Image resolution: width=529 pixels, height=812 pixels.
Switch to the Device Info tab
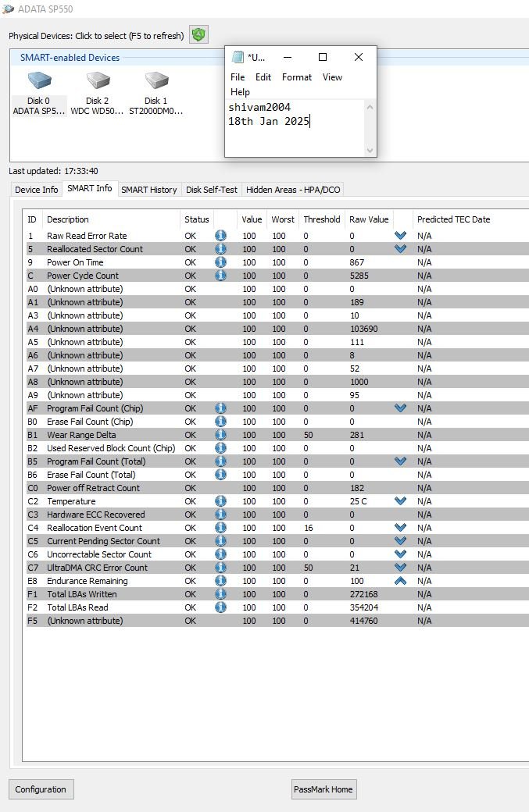[37, 190]
